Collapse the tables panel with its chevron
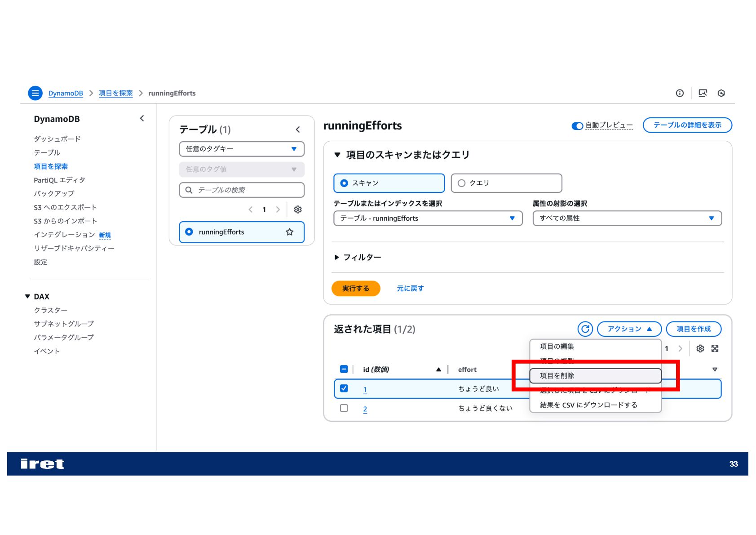 point(298,129)
